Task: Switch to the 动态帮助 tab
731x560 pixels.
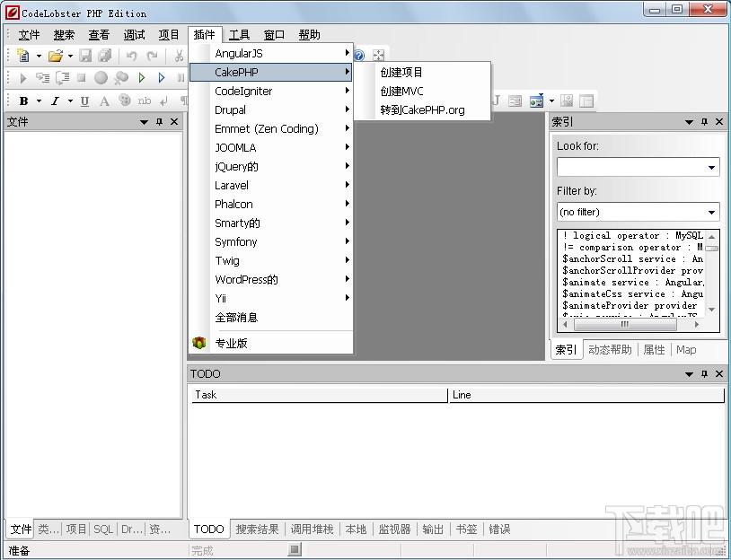Action: click(x=610, y=350)
